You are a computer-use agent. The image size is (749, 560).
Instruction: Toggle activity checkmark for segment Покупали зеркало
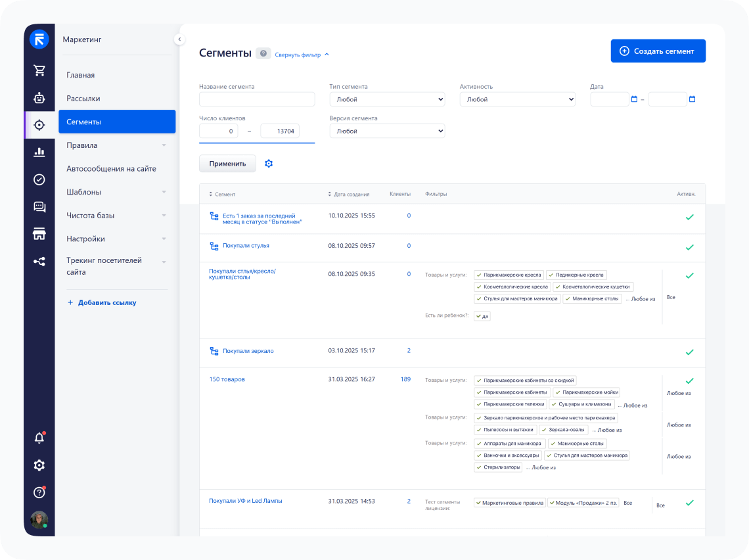(x=690, y=352)
